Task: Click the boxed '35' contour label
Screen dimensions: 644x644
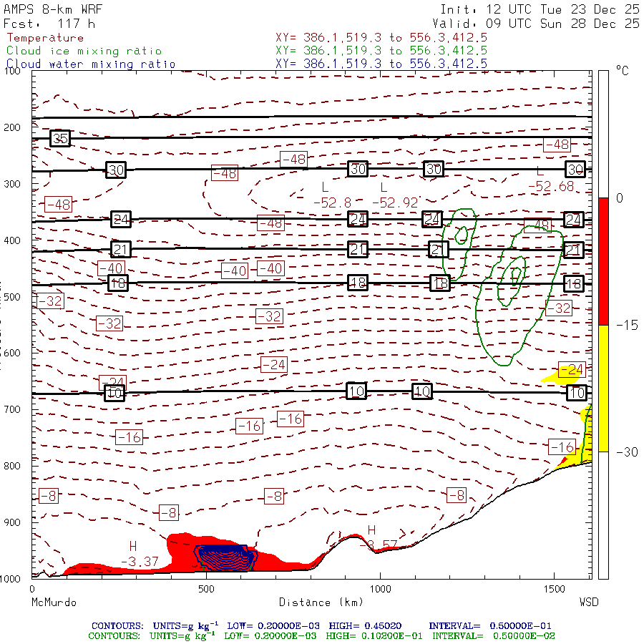Action: [60, 138]
